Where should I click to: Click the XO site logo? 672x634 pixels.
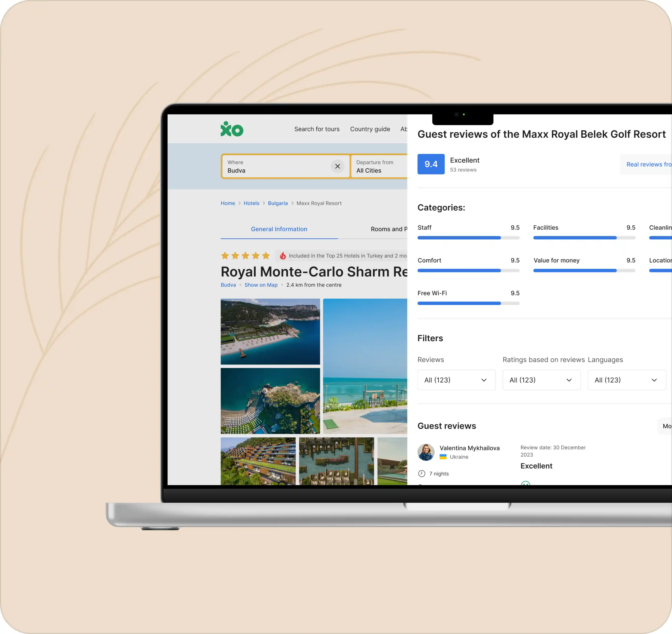[232, 129]
